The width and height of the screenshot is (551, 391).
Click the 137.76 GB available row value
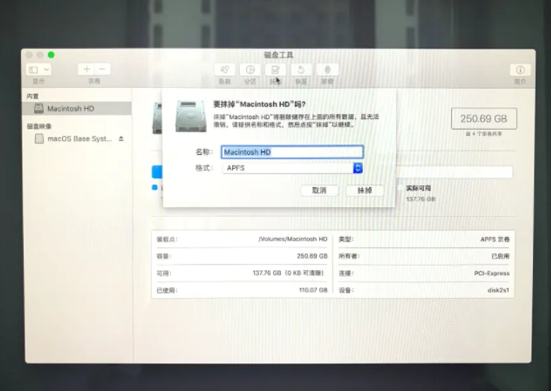click(288, 273)
